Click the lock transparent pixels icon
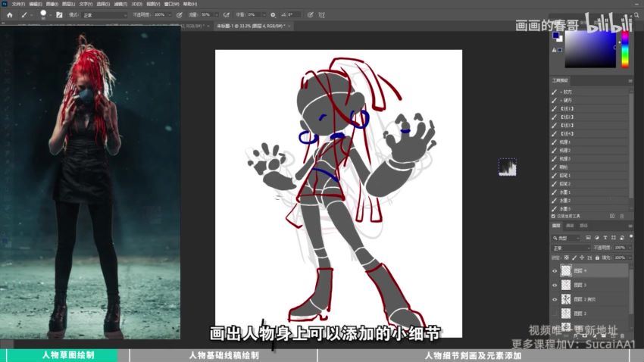Viewport: 644px width, 362px height. click(567, 257)
